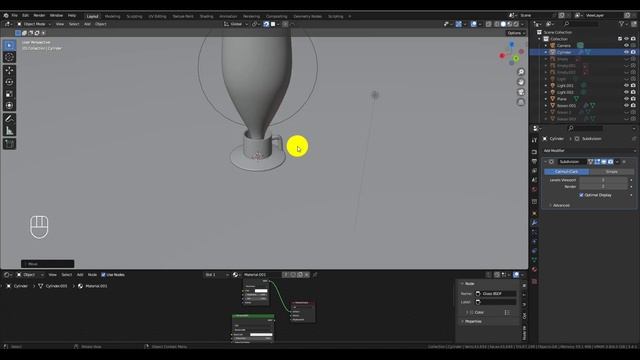Open the Scene properties tab
640x360 pixels.
click(534, 180)
